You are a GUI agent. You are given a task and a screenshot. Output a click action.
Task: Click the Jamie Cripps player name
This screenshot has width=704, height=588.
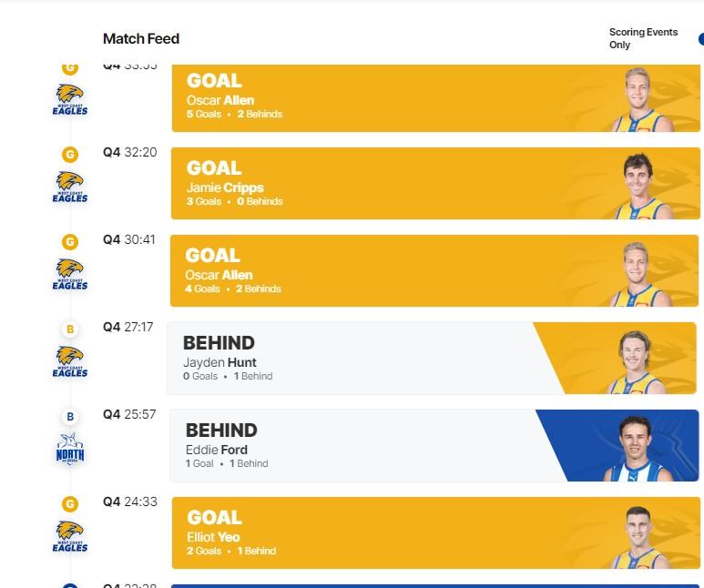(x=225, y=188)
